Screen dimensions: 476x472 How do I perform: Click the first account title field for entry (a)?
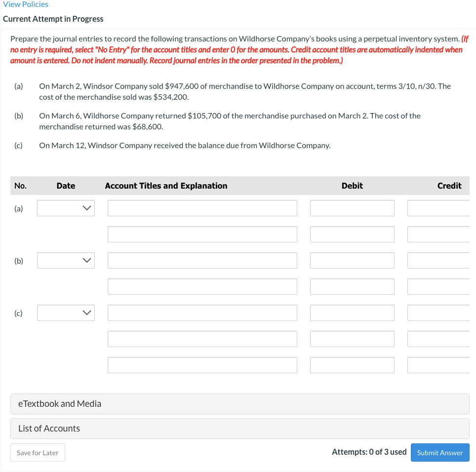tap(202, 208)
